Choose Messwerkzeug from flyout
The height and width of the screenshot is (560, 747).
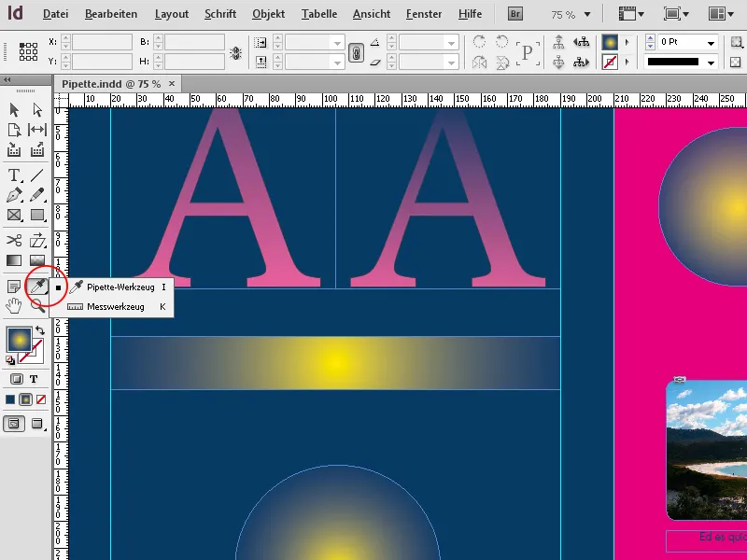click(111, 307)
